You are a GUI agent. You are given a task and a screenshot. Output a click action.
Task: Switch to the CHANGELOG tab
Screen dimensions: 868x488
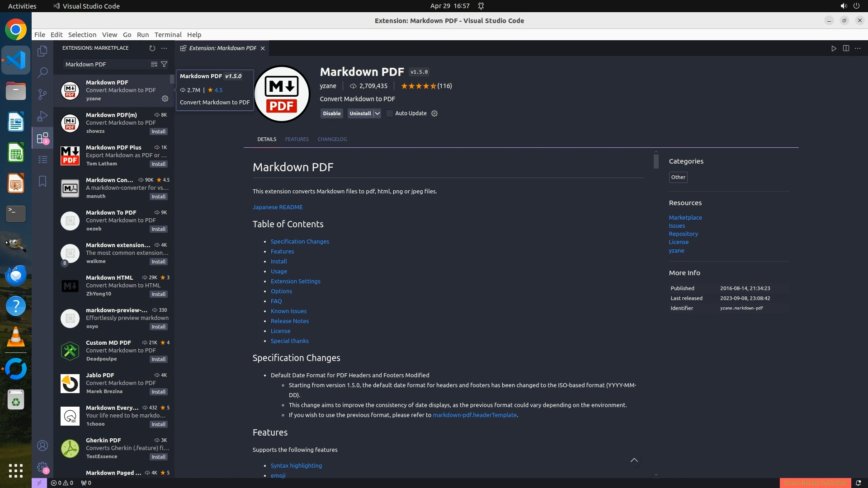coord(332,139)
